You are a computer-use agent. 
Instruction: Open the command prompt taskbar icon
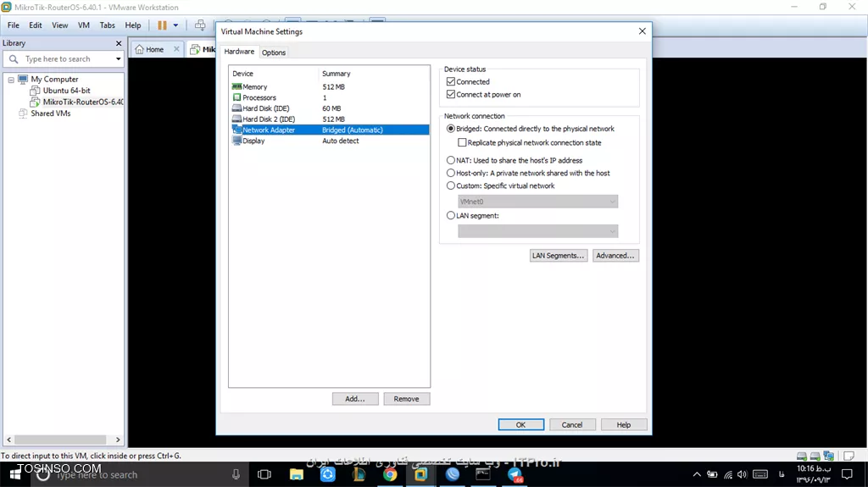[x=483, y=474]
